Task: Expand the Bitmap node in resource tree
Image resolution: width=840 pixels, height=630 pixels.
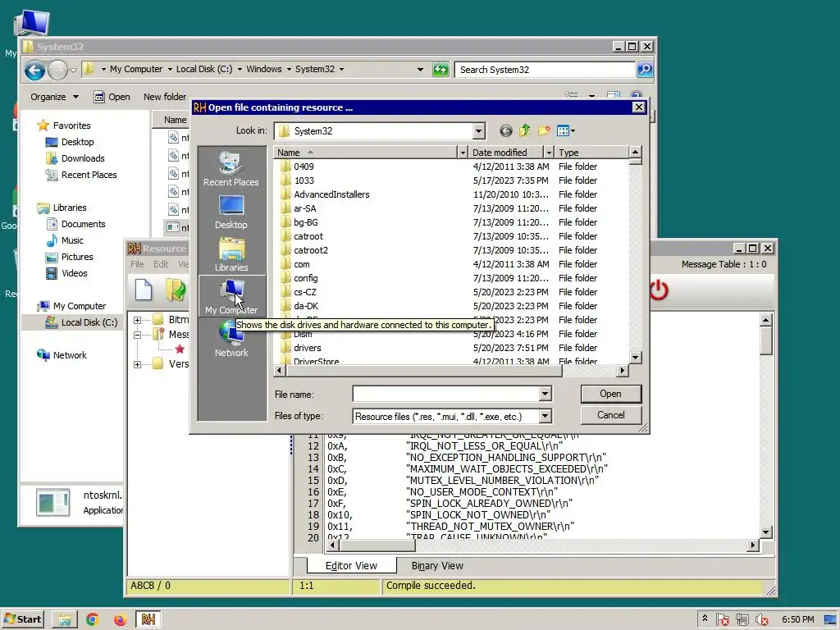Action: (137, 320)
